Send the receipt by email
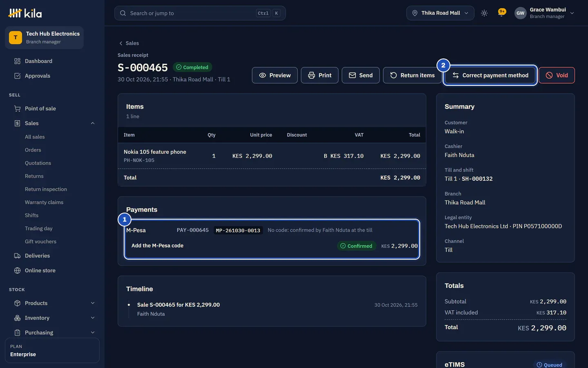This screenshot has height=368, width=588. (x=361, y=75)
